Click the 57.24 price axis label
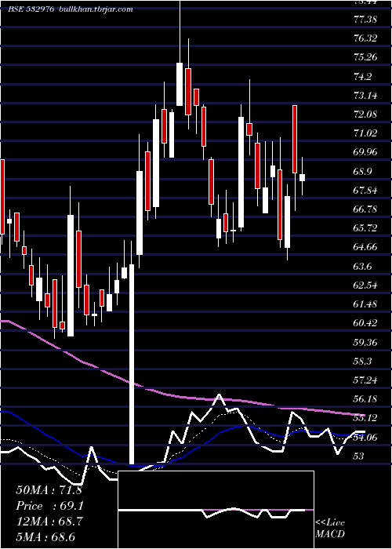 (365, 380)
